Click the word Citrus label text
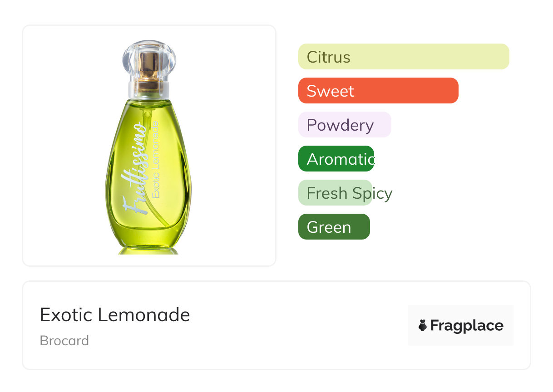553x392 pixels. click(x=328, y=57)
